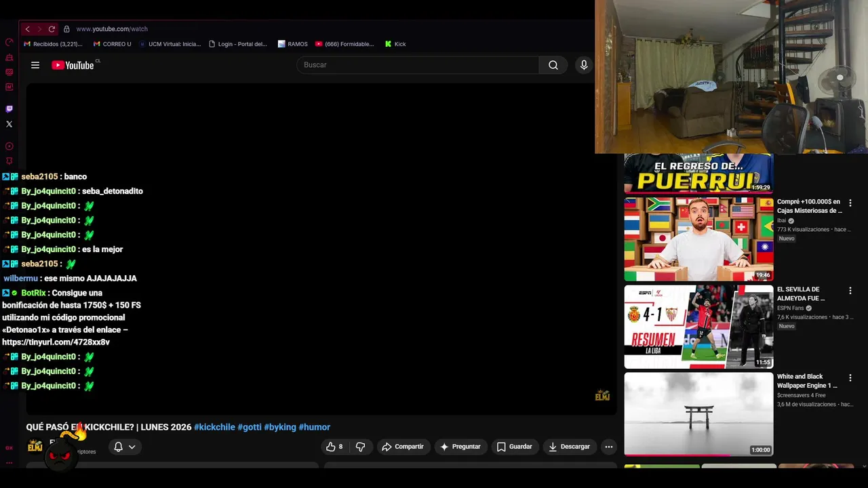Click the #gotti hashtag

pyautogui.click(x=250, y=427)
